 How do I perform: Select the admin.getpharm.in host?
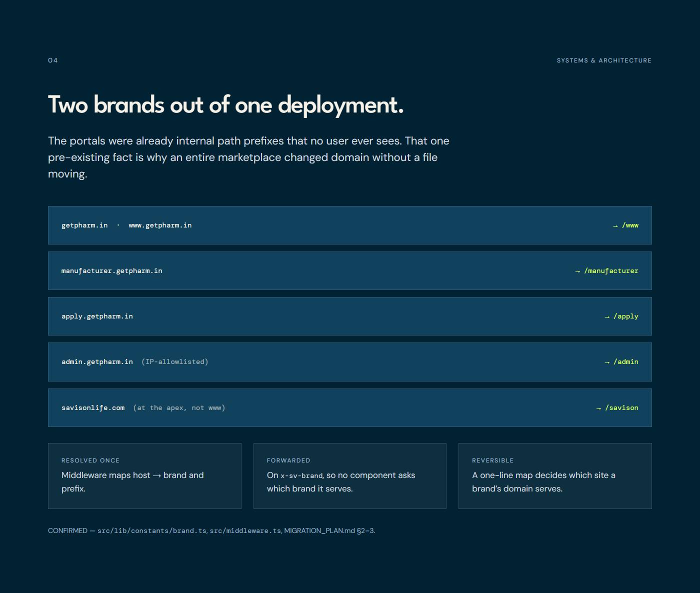coord(97,361)
